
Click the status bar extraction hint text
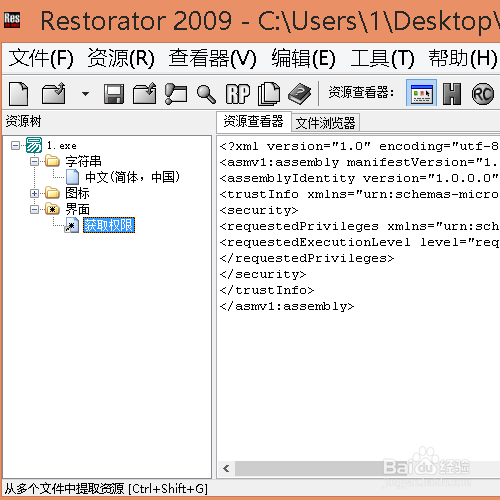(106, 489)
